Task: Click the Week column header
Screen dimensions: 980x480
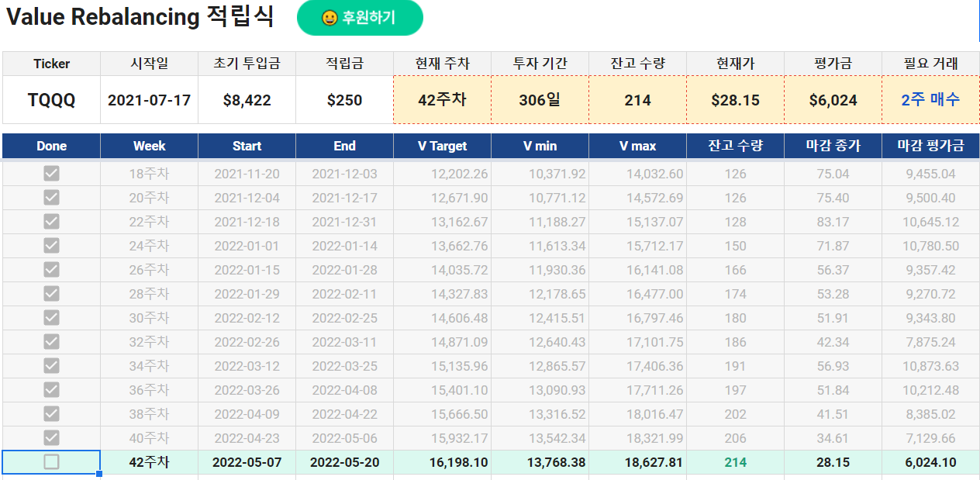Action: tap(149, 146)
